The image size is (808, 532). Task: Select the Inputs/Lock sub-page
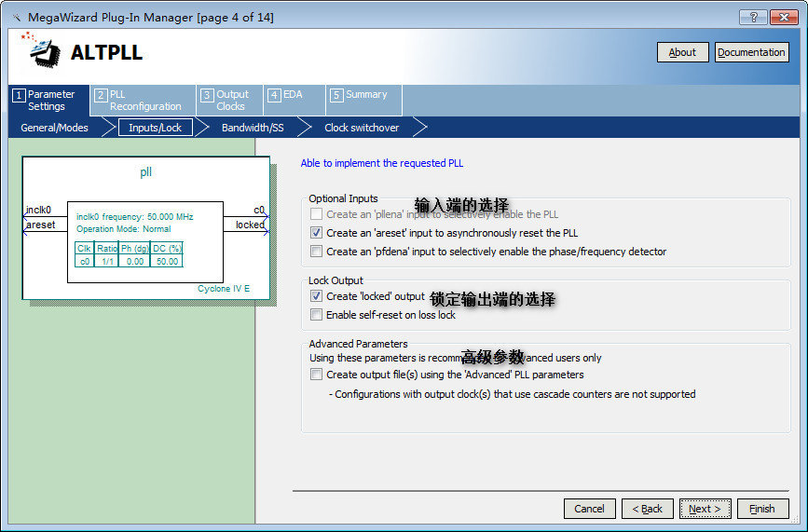(x=155, y=128)
